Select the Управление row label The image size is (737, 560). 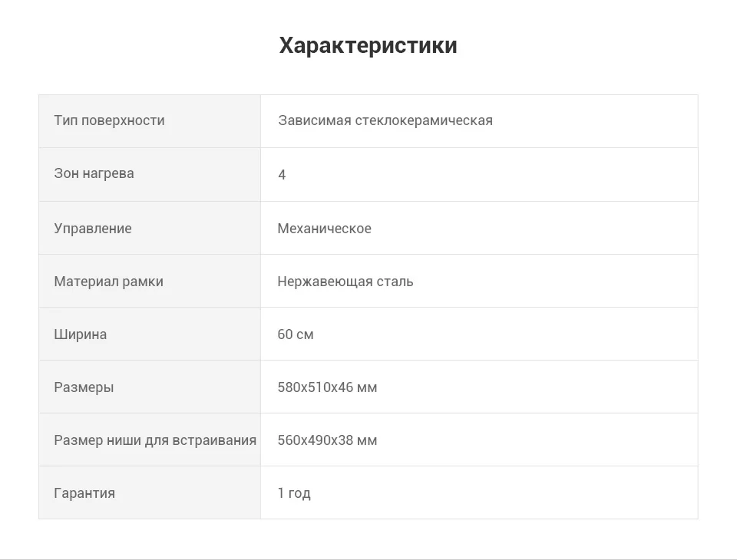[x=93, y=229]
